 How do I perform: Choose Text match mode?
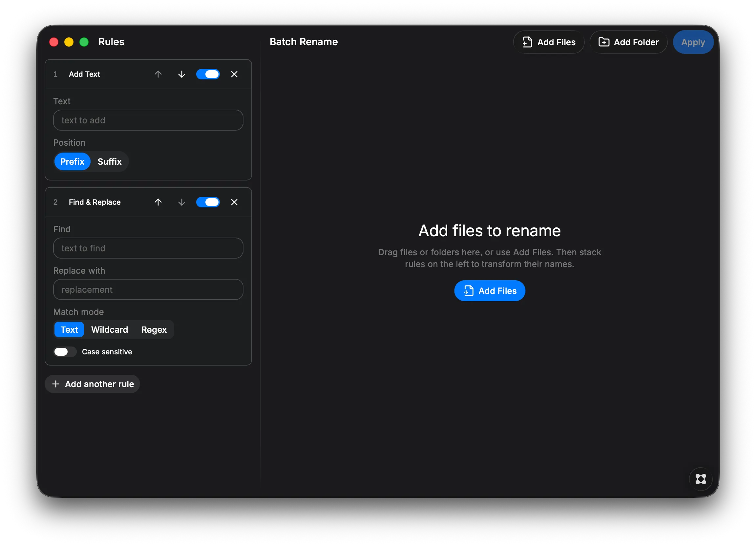(x=69, y=330)
